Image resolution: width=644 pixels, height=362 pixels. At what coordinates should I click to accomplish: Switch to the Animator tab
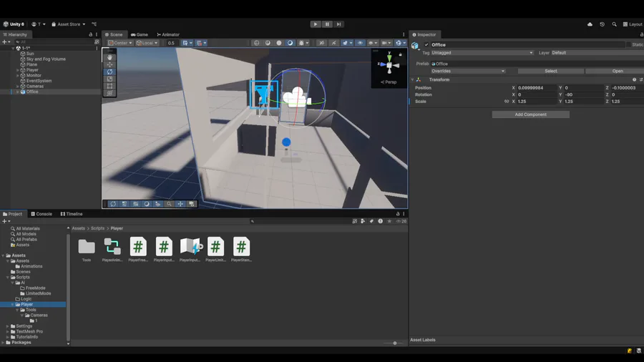pyautogui.click(x=168, y=34)
